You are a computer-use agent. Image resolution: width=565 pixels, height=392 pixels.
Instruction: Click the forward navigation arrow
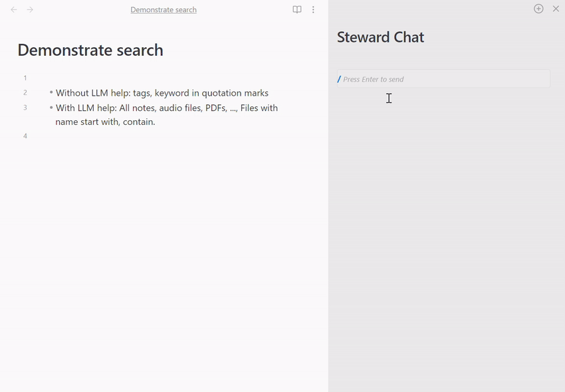30,9
